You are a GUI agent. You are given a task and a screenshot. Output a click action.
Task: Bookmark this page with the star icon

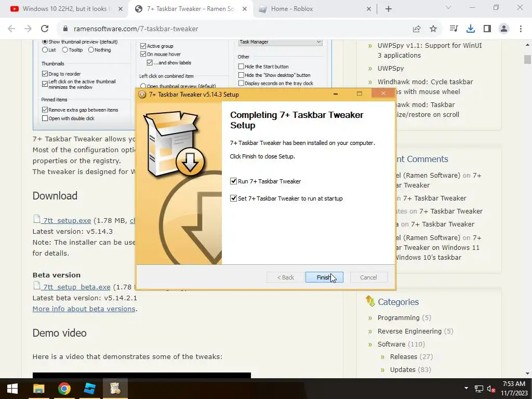click(x=433, y=29)
